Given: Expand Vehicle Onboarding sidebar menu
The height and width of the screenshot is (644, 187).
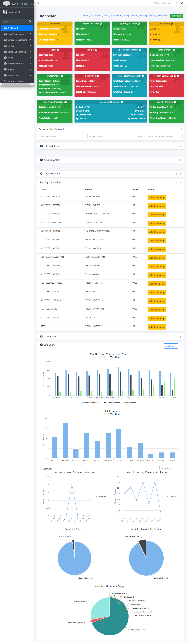Looking at the screenshot, I should coord(17,52).
